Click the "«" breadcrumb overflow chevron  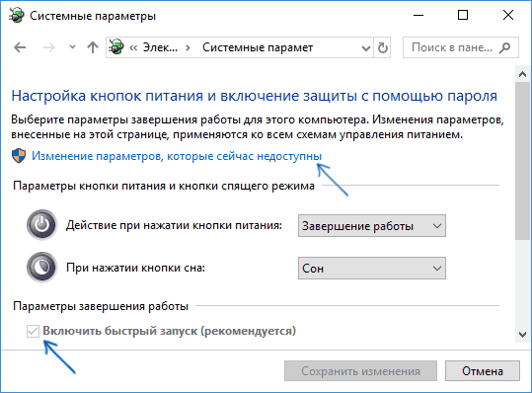click(x=133, y=47)
